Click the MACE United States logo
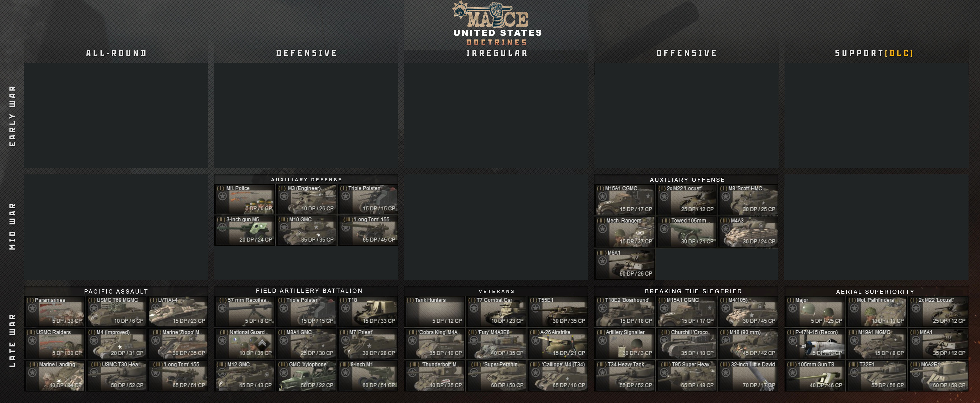 [x=497, y=24]
